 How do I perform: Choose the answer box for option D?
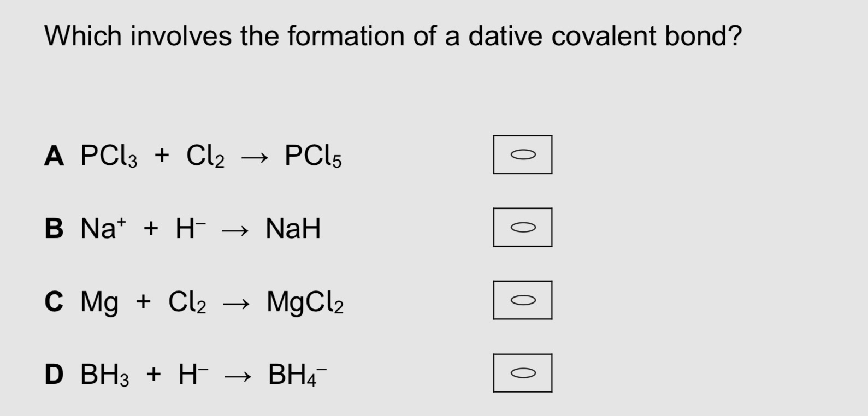522,373
